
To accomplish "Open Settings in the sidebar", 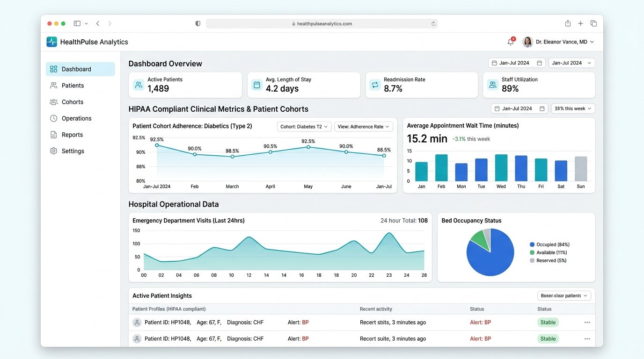I will tap(80, 151).
